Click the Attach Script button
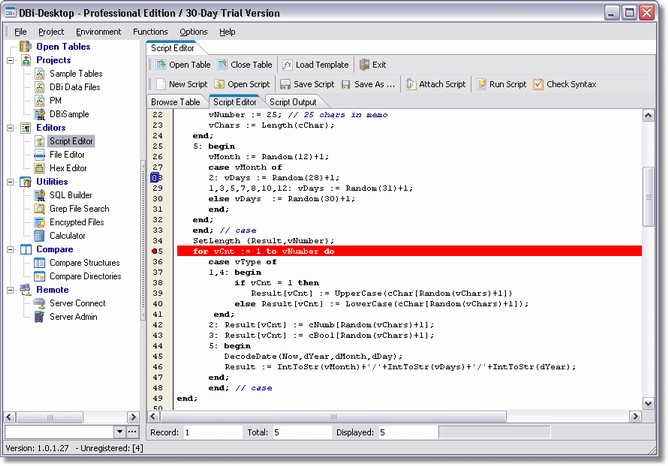 [x=436, y=84]
